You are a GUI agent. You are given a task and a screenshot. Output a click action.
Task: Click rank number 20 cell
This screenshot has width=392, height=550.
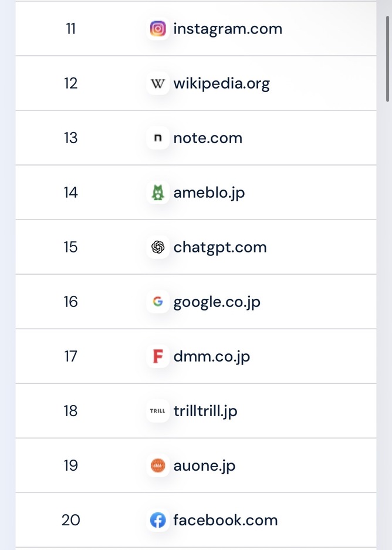pyautogui.click(x=70, y=520)
